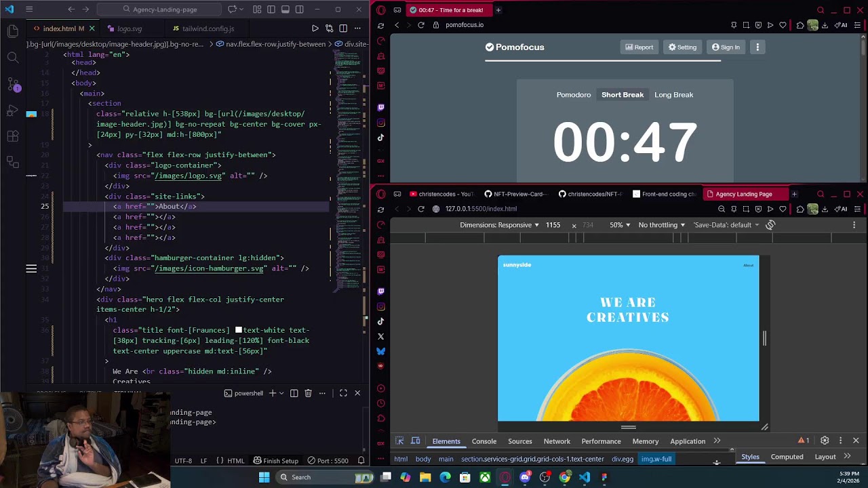This screenshot has height=488, width=868.
Task: Change HTML language mode in status bar
Action: 235,461
